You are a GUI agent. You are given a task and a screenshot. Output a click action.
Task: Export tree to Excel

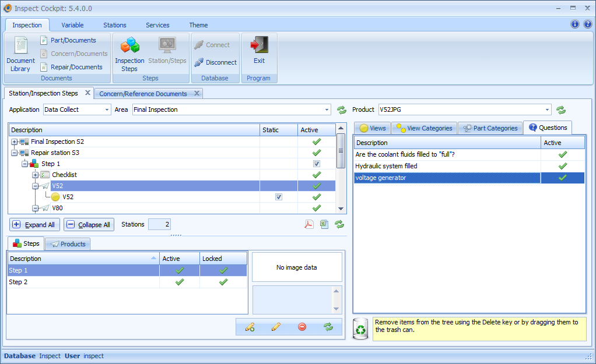324,224
